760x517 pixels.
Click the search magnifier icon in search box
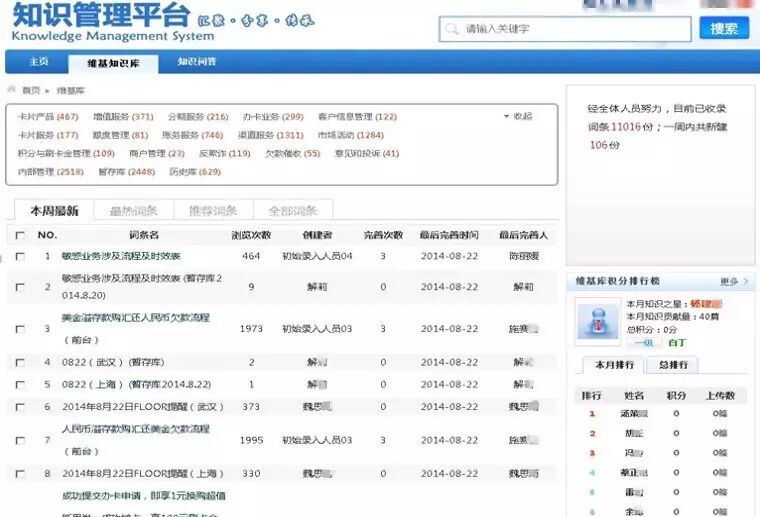[x=453, y=29]
